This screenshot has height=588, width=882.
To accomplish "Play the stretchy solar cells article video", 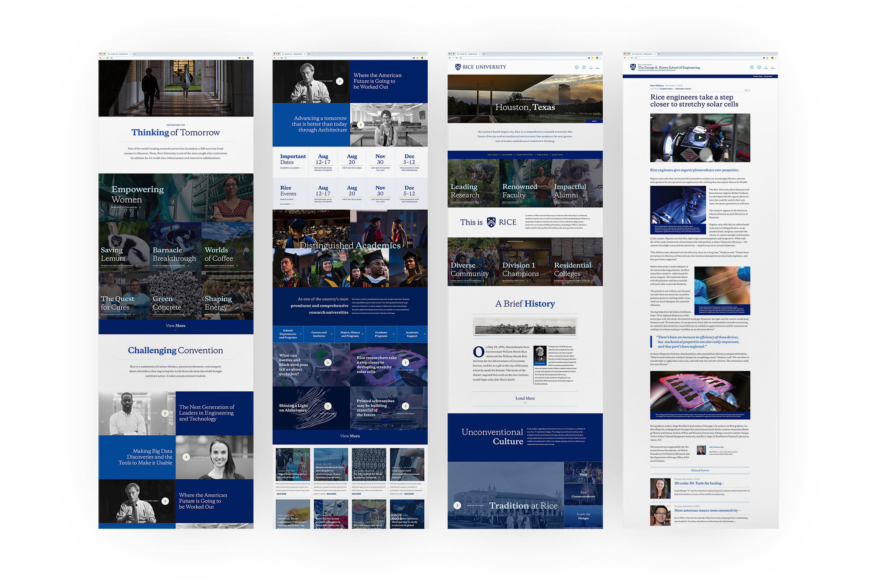I will [700, 137].
